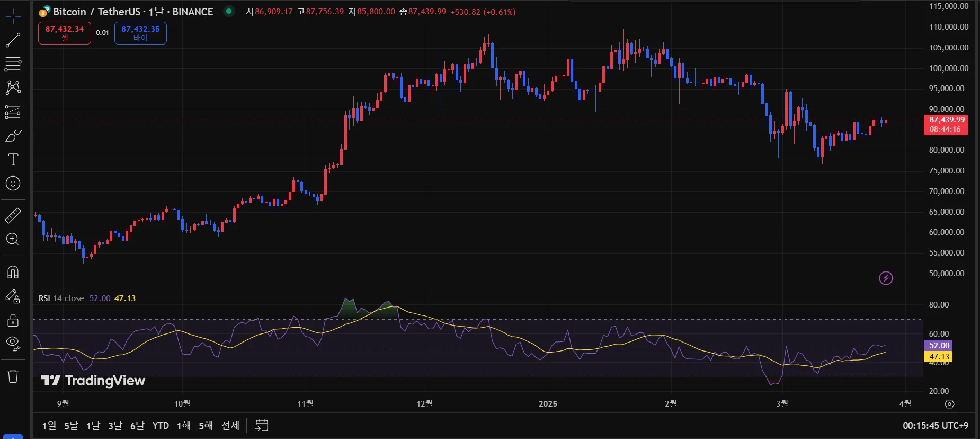Click the 80.00 RSI axis label
Screen dimensions: 980x439
[x=939, y=305]
